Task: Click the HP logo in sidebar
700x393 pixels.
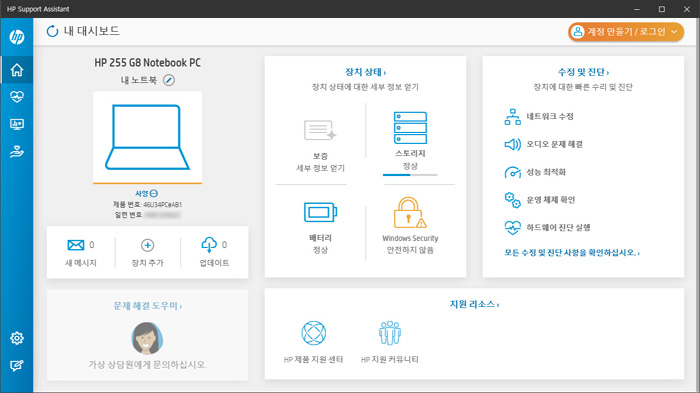Action: click(x=17, y=37)
